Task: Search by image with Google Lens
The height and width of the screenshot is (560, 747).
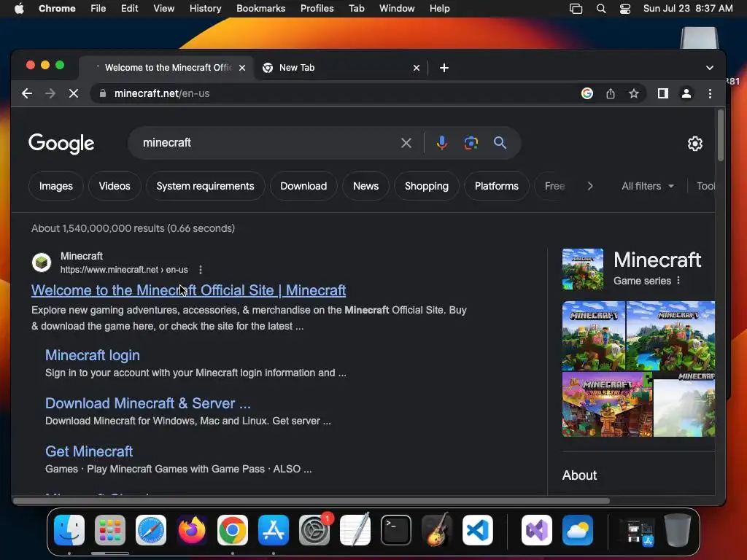Action: pos(471,143)
